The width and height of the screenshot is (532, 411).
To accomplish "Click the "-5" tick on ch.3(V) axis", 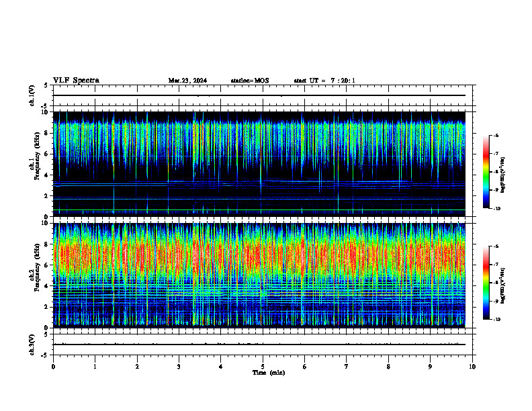I will click(x=45, y=355).
